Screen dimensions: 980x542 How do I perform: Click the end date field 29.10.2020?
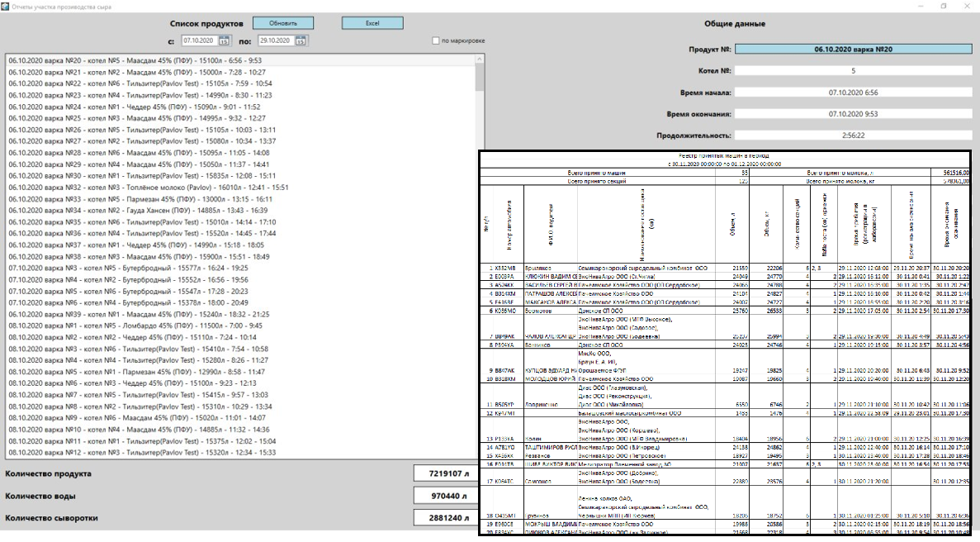coord(272,40)
